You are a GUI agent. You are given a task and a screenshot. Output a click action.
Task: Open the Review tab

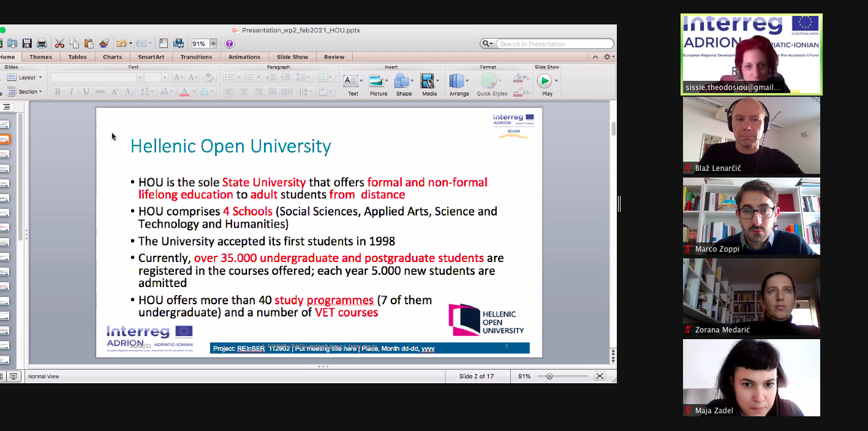coord(334,57)
